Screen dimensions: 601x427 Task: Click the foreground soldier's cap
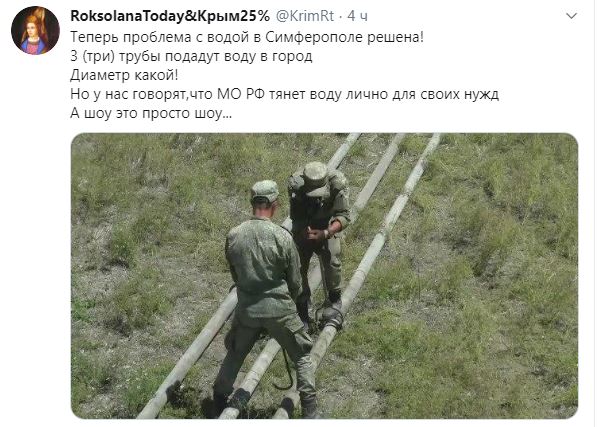[265, 191]
